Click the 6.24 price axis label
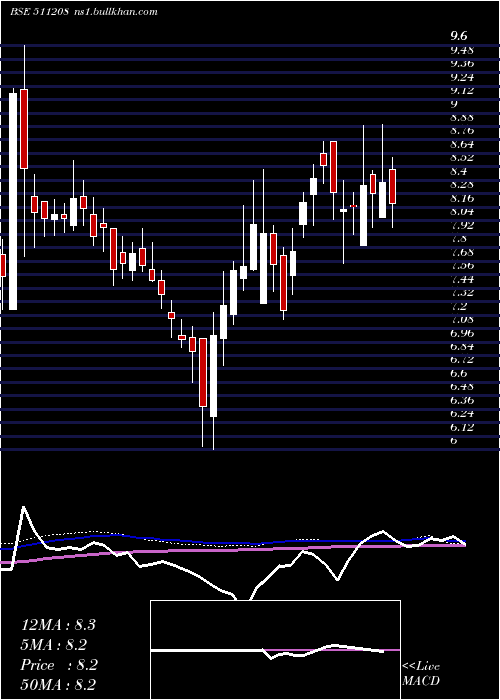 (462, 414)
